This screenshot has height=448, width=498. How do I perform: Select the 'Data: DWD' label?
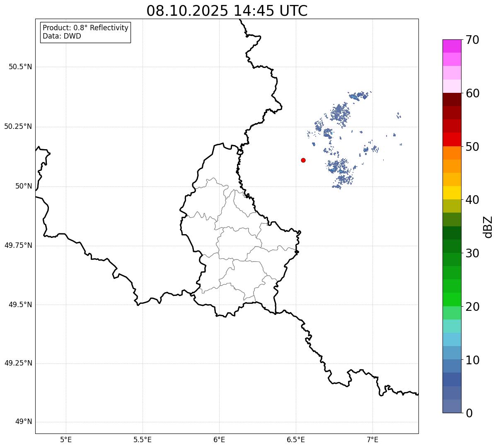62,36
